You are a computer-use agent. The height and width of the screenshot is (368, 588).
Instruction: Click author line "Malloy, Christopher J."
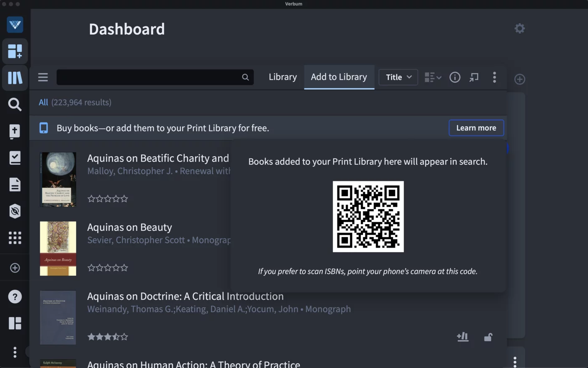130,171
